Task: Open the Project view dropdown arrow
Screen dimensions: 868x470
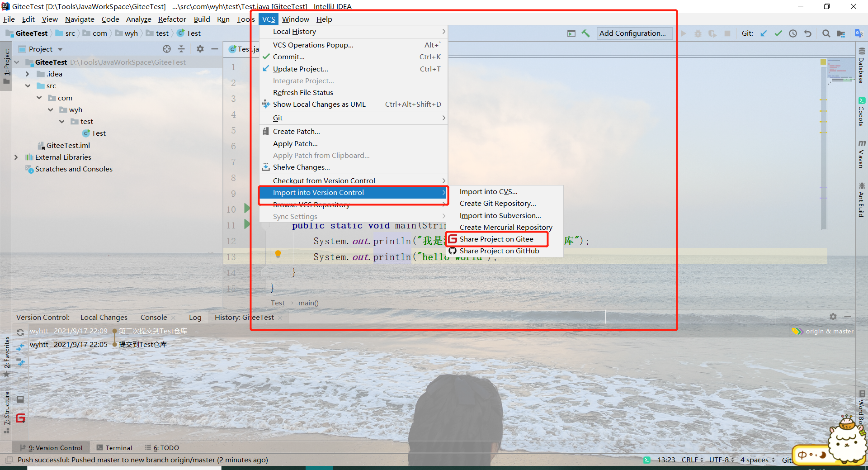Action: (60, 49)
